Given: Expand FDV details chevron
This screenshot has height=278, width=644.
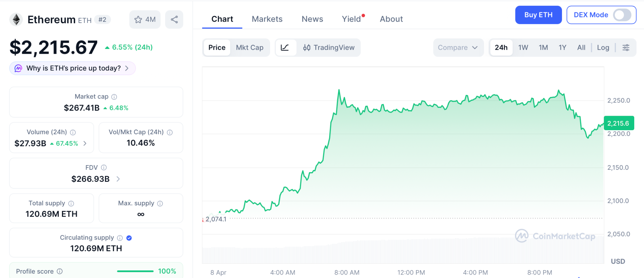Looking at the screenshot, I should [x=118, y=179].
